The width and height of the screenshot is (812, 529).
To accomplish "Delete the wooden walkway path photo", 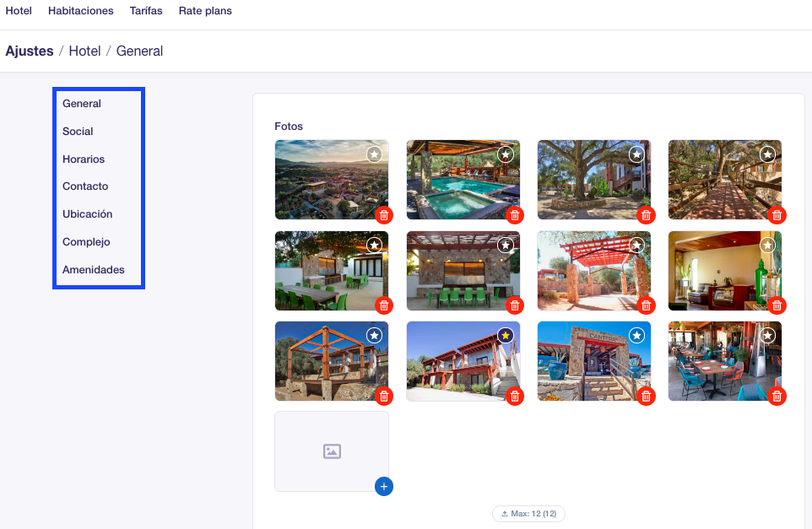I will pos(777,215).
